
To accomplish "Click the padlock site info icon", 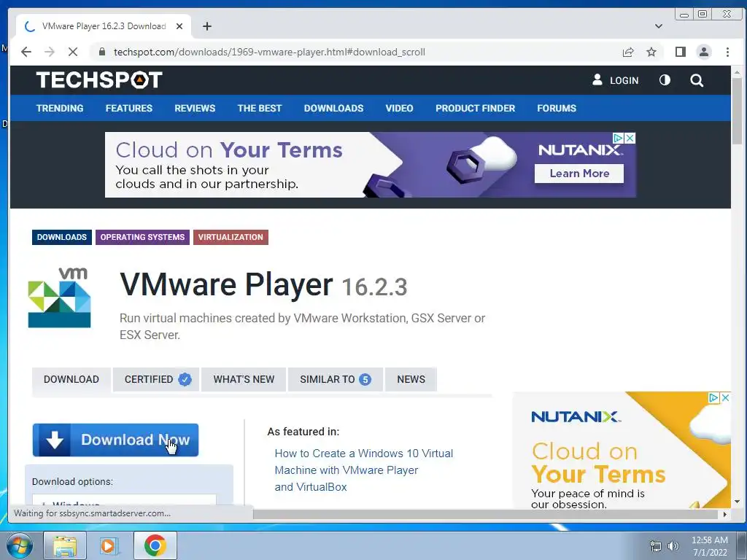I will 101,52.
